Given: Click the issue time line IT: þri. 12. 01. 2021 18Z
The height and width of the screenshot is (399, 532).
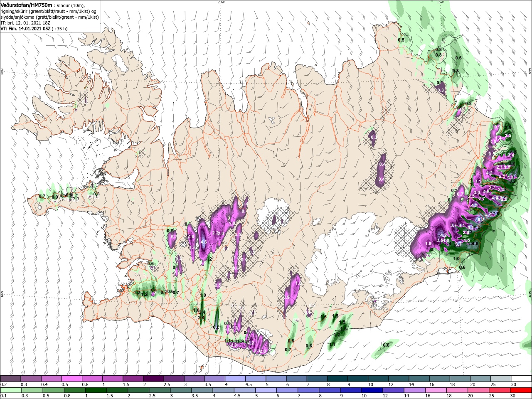Looking at the screenshot, I should point(25,23).
